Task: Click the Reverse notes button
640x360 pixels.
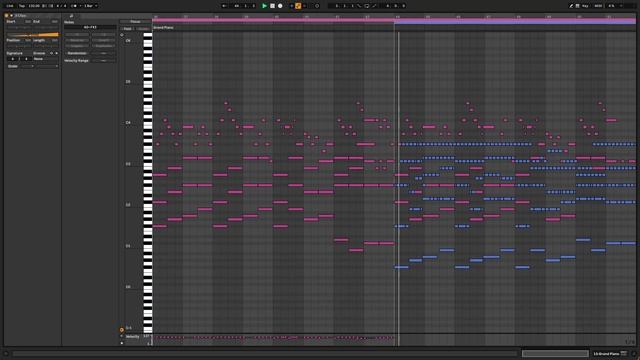Action: (x=77, y=40)
